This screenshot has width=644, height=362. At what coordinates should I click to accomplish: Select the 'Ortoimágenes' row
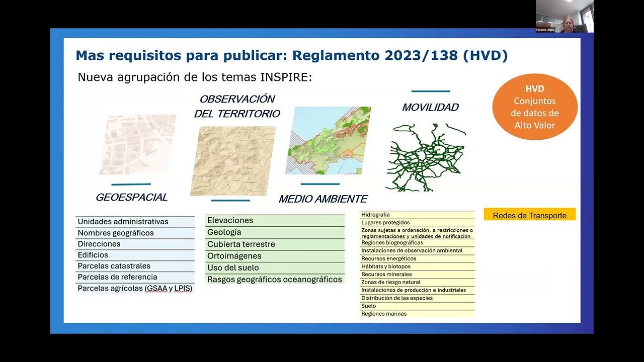pos(275,256)
